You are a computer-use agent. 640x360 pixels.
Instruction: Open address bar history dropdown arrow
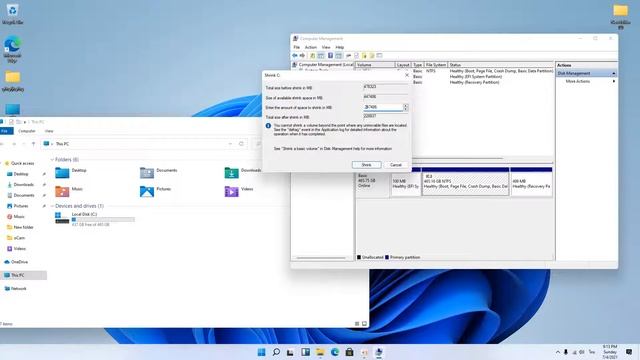point(230,144)
